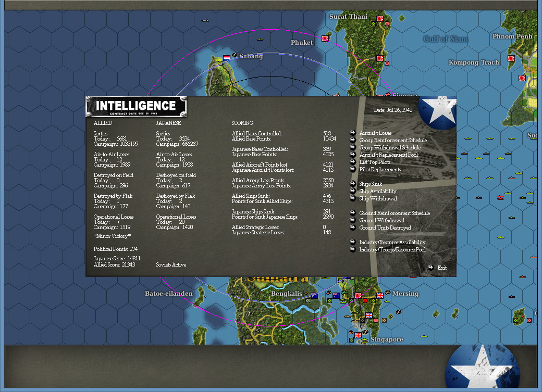The height and width of the screenshot is (392, 542).
Task: Select the Japanese flag base at Phuket
Action: pyautogui.click(x=325, y=39)
